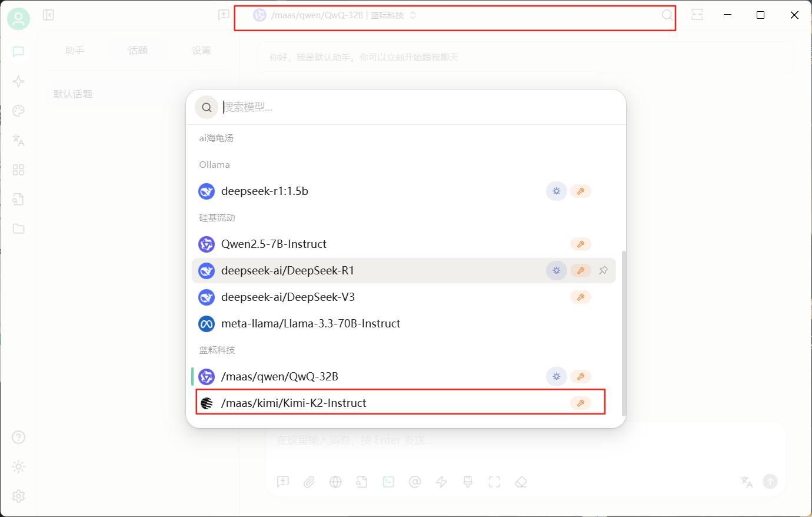Select the deepseek-ai/DeepSeek-V3 model
The image size is (812, 517).
[404, 297]
